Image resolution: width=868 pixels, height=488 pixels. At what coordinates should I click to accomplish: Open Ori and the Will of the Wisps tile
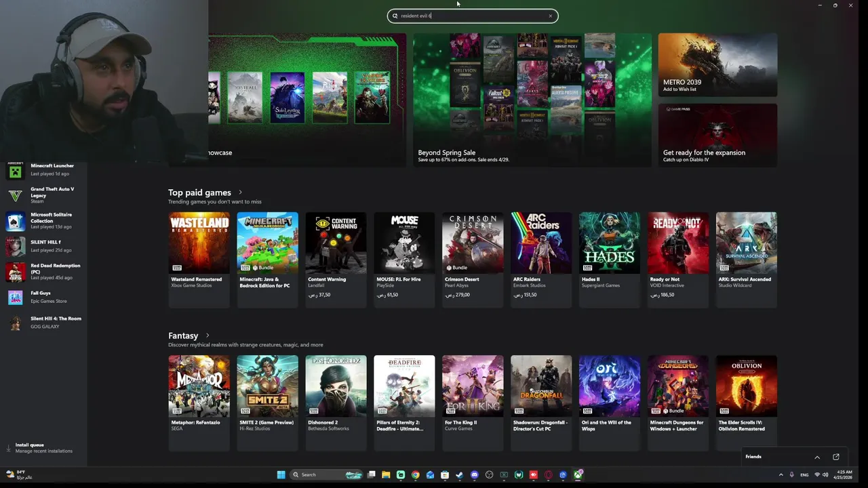[610, 403]
